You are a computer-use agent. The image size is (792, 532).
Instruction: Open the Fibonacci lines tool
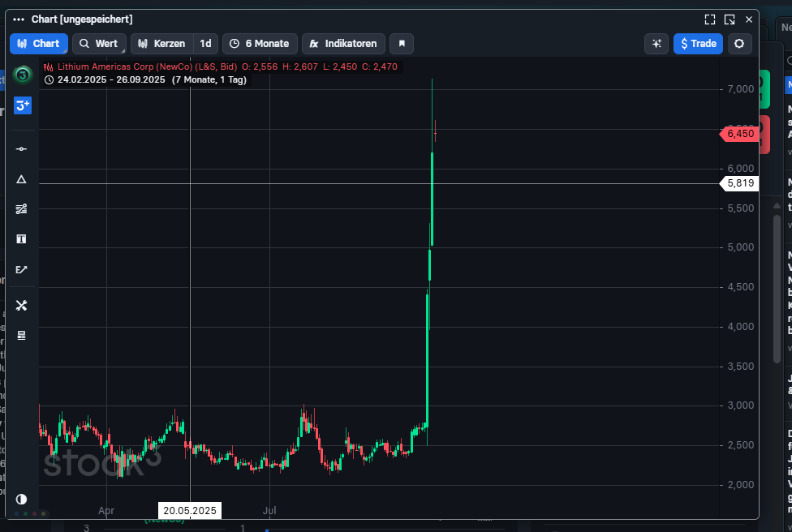click(22, 209)
